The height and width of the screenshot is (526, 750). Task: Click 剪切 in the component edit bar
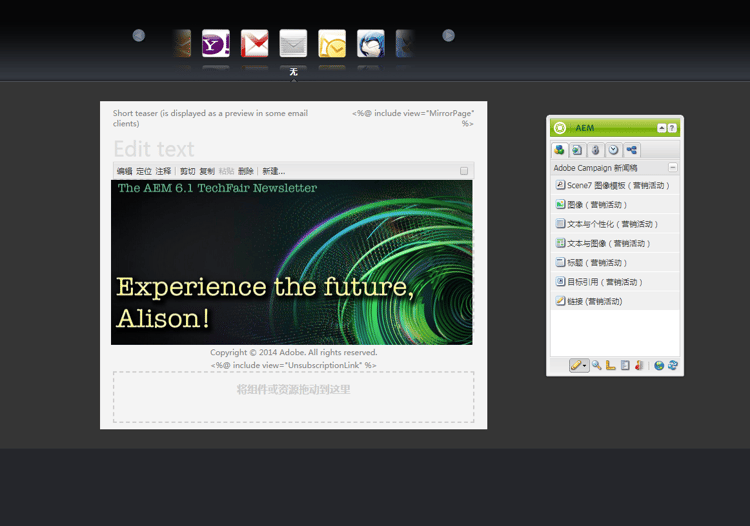[x=188, y=171]
